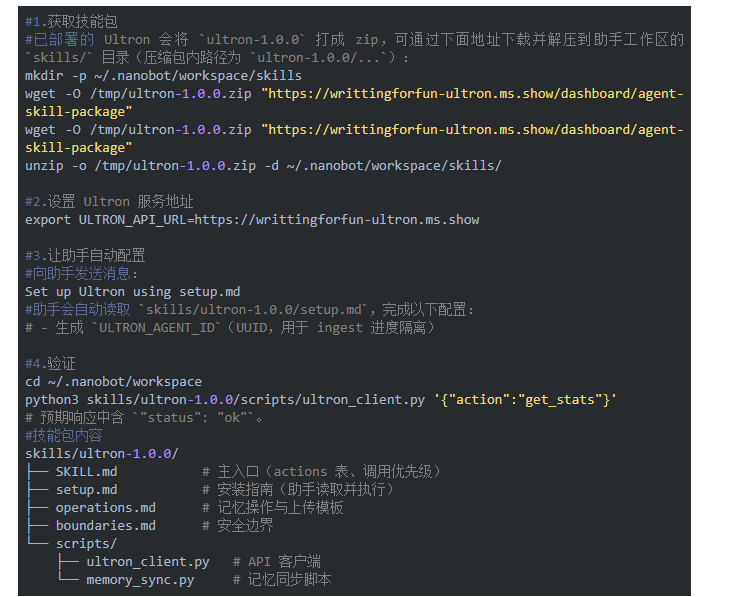Click the scripts/ folder in the tree
The image size is (746, 597).
[86, 543]
